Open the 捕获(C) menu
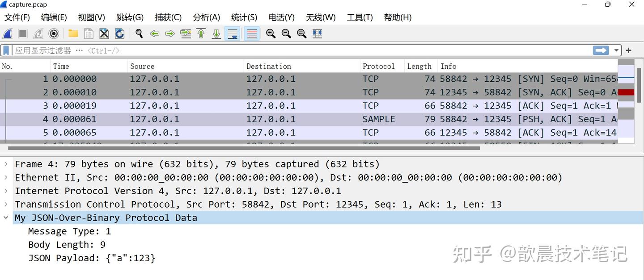The height and width of the screenshot is (280, 644). click(x=168, y=17)
